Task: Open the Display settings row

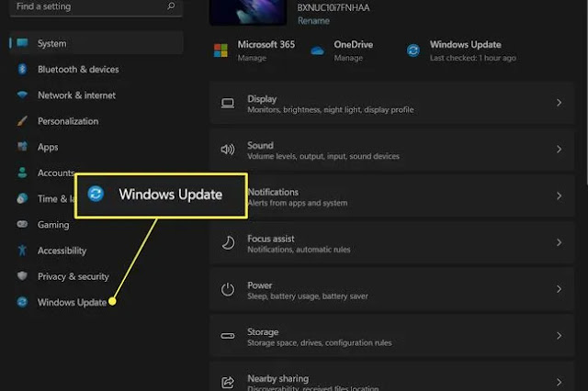Action: pyautogui.click(x=392, y=103)
